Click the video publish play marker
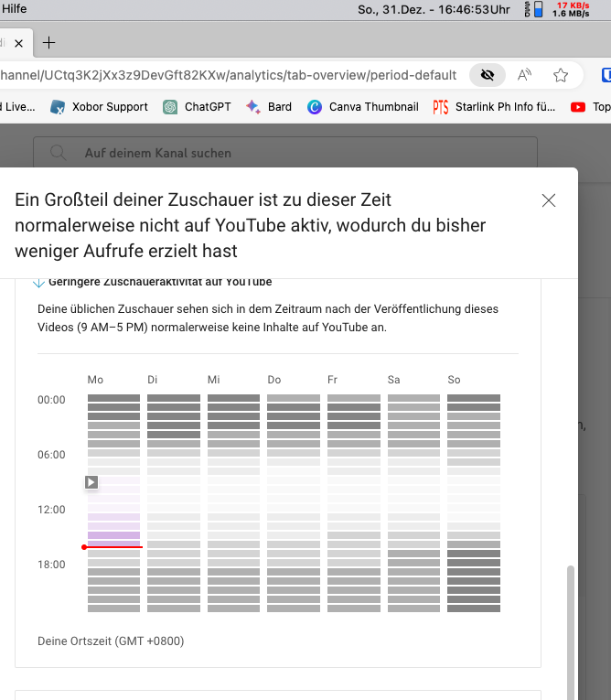Viewport: 611px width, 700px height. click(91, 481)
